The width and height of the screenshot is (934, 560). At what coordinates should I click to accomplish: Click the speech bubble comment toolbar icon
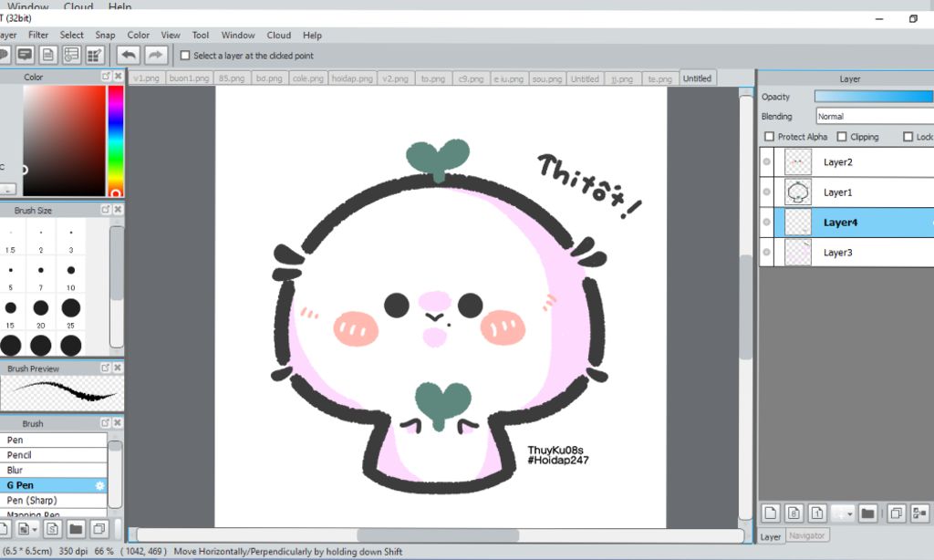tap(25, 56)
